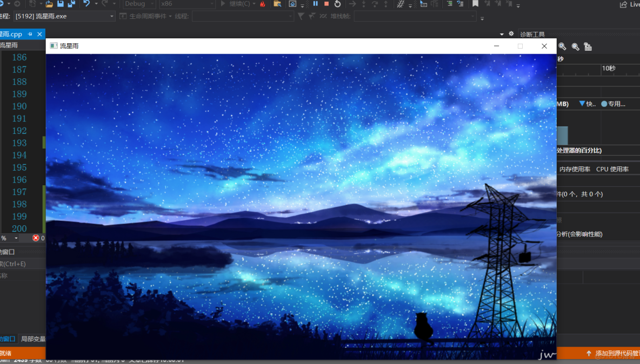Restart the debug session
640x364 pixels.
(337, 4)
